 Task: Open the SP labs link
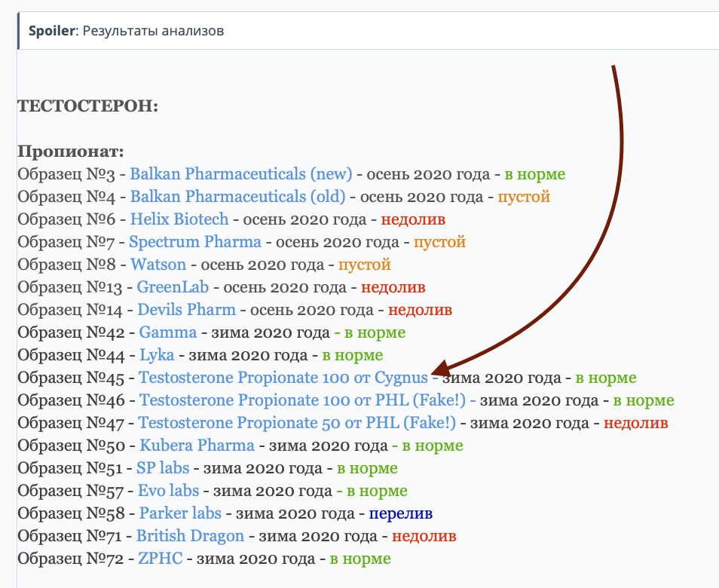click(163, 468)
